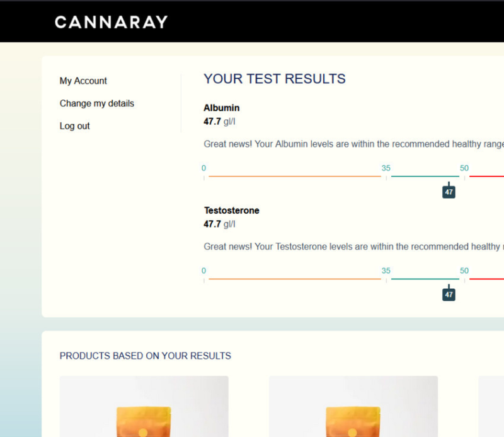
Task: Select the 35 label on the Albumin scale
Action: 386,168
